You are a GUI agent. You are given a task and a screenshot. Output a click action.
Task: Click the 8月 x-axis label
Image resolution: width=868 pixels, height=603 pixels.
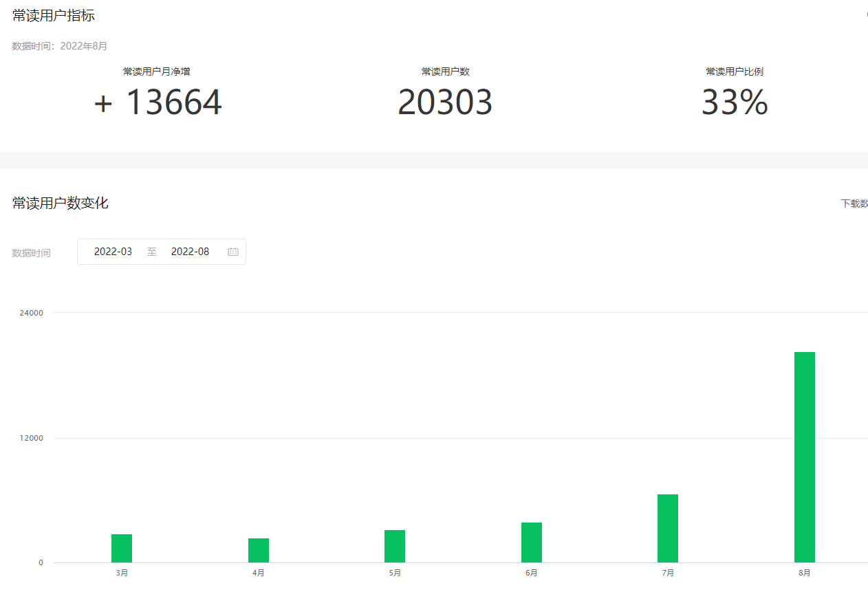pos(805,573)
